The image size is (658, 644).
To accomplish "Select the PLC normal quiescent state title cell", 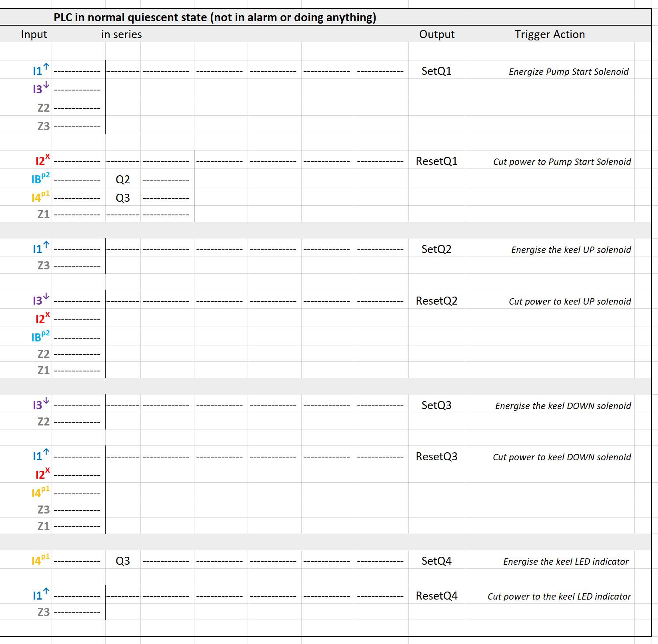I will 215,18.
